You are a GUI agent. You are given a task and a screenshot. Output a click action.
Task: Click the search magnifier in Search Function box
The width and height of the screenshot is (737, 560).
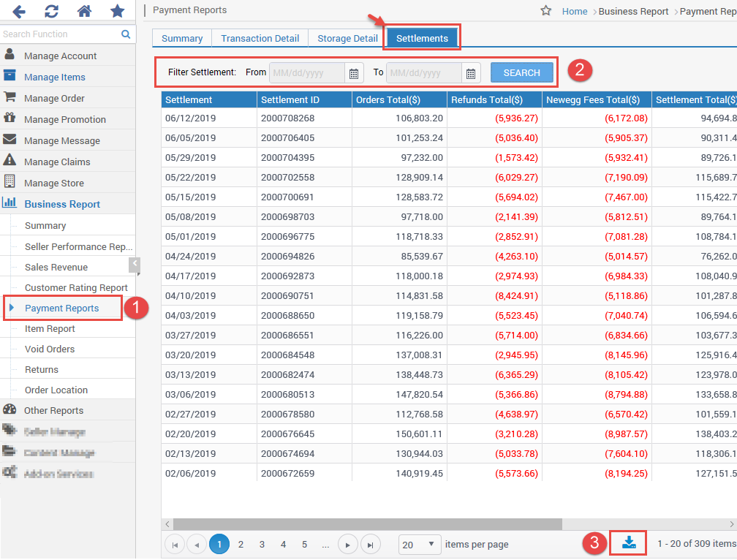[125, 34]
